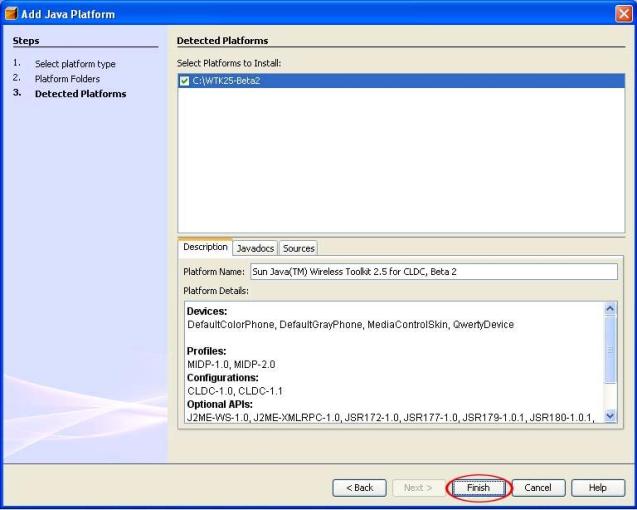Click step 2 Platform Folders

pos(67,79)
